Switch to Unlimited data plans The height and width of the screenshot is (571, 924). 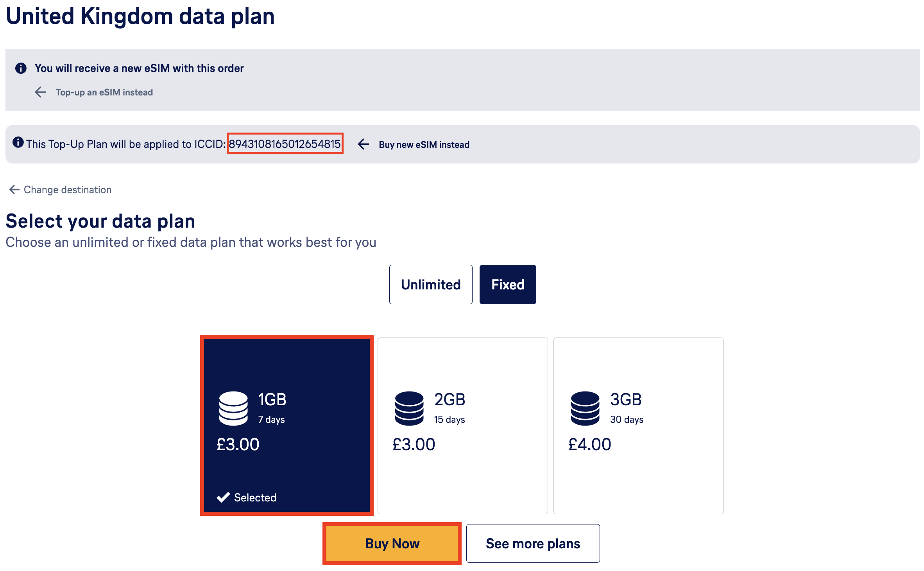click(431, 284)
